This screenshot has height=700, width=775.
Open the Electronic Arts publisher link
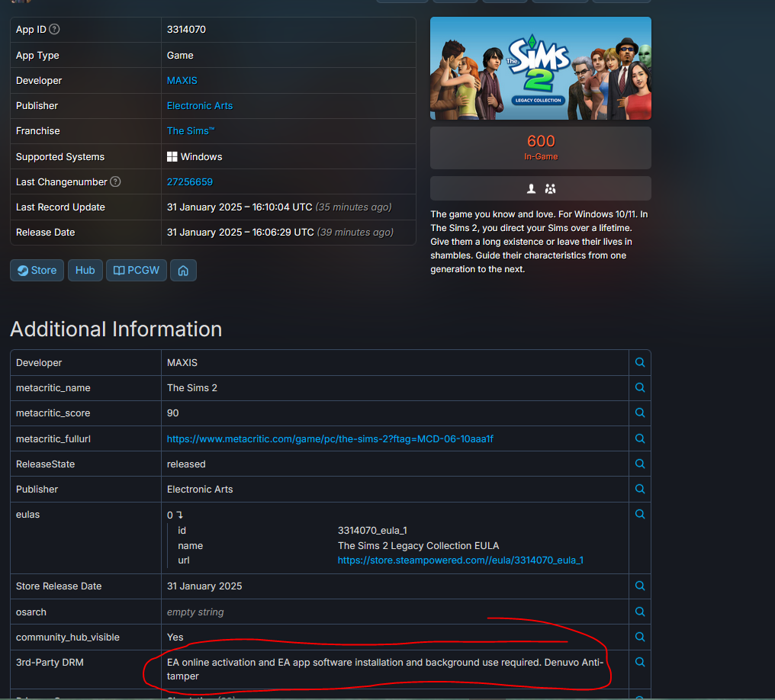pyautogui.click(x=200, y=106)
